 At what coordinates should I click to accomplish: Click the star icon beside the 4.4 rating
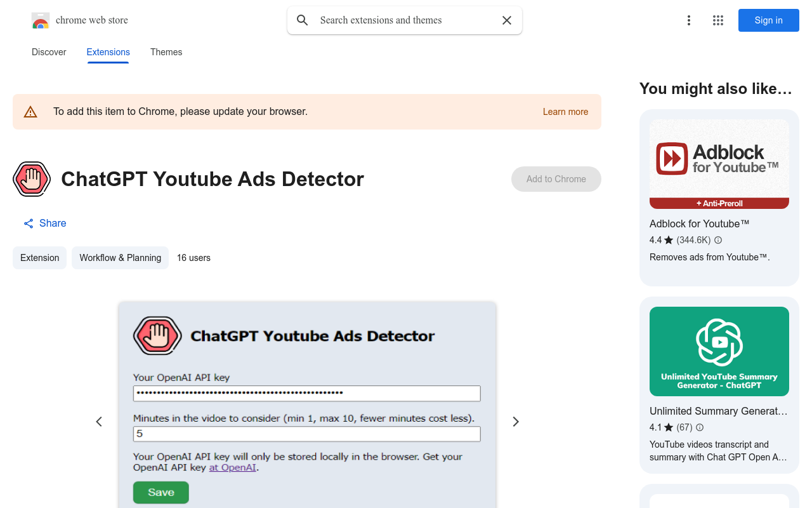pyautogui.click(x=669, y=240)
